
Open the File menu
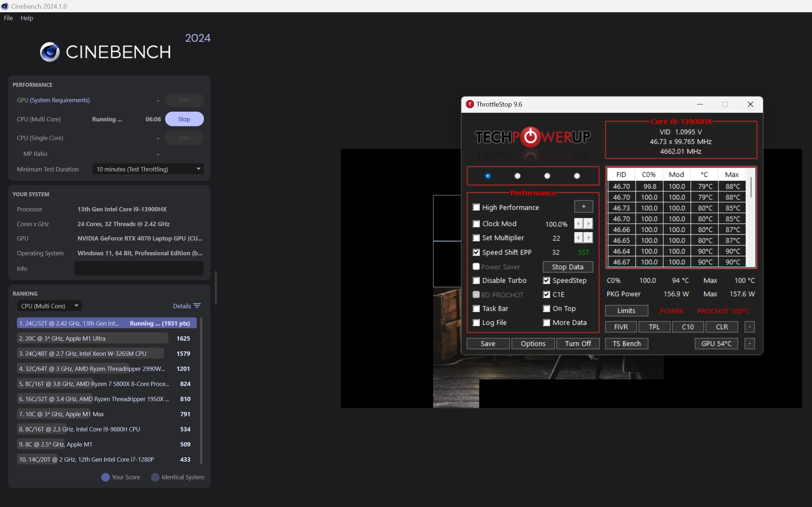click(8, 18)
